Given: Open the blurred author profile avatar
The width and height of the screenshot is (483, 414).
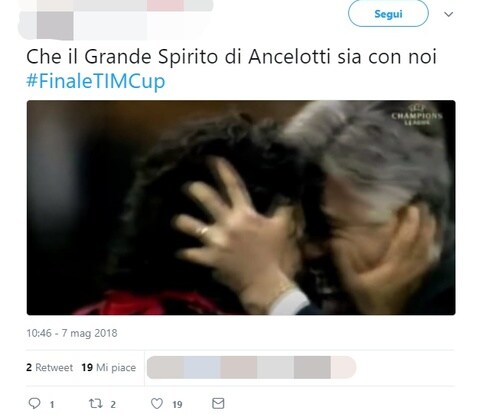Looking at the screenshot, I should coord(47,20).
